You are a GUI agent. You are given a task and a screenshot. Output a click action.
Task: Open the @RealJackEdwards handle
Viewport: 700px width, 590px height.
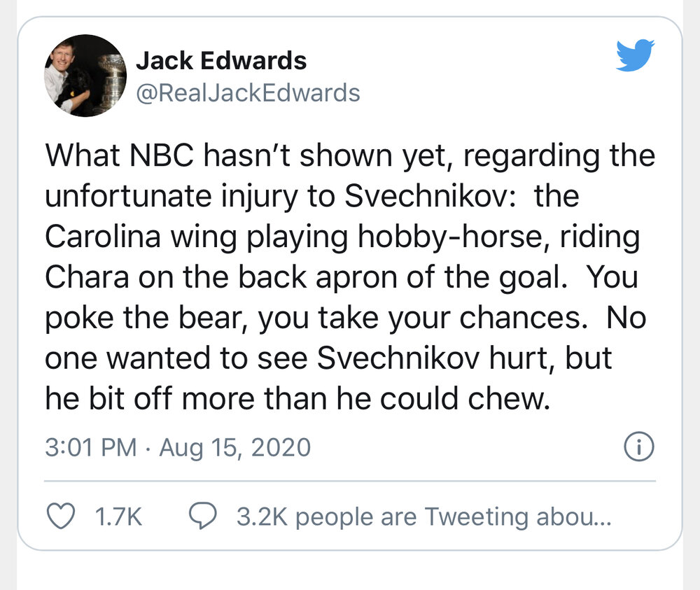tap(248, 93)
